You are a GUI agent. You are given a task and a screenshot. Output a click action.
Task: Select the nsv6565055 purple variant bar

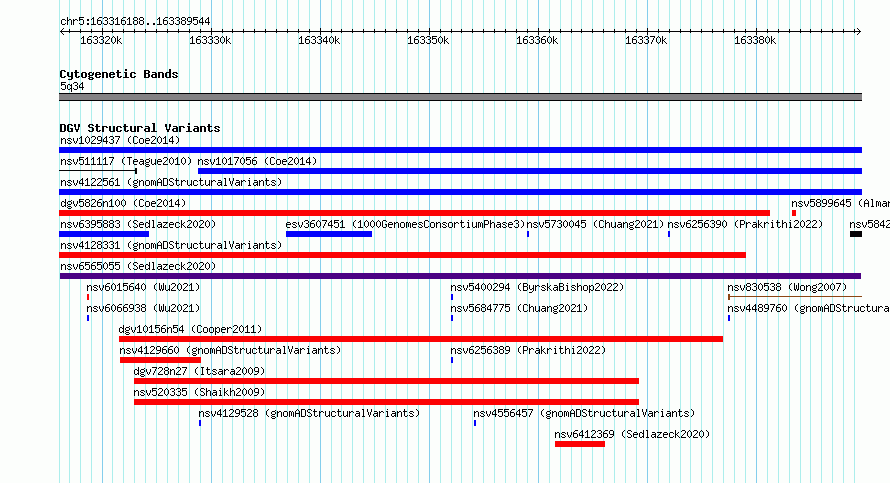(x=460, y=276)
